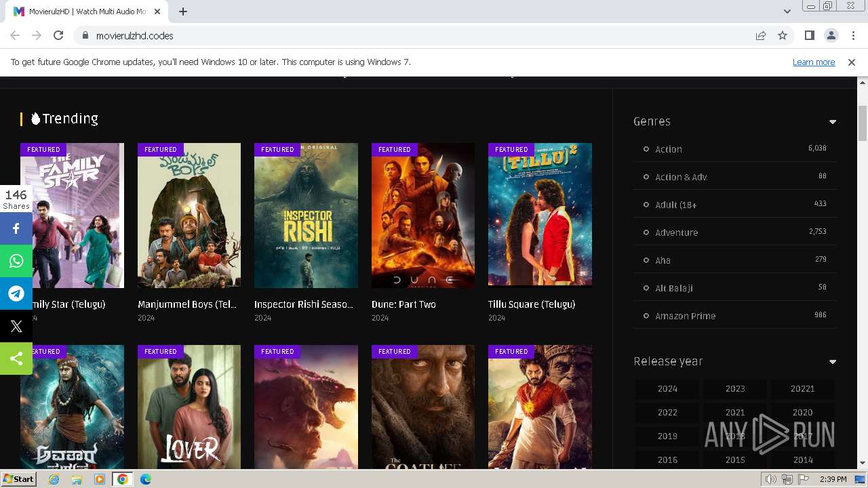Open Learn more about Chrome updates
This screenshot has height=488, width=868.
point(814,62)
